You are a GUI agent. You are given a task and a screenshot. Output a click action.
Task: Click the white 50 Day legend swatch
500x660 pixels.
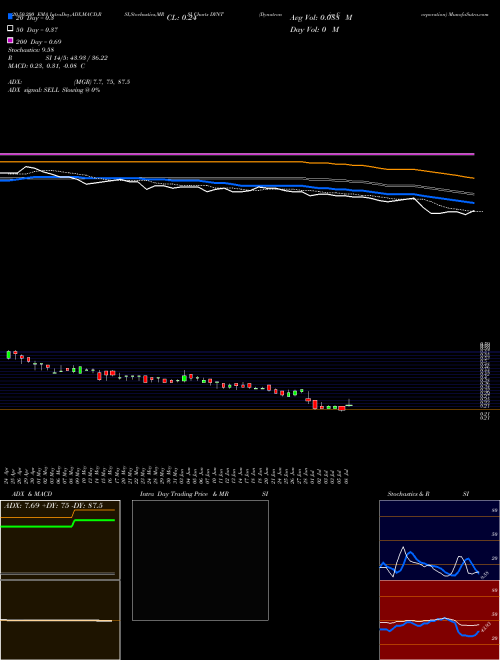tap(10, 28)
